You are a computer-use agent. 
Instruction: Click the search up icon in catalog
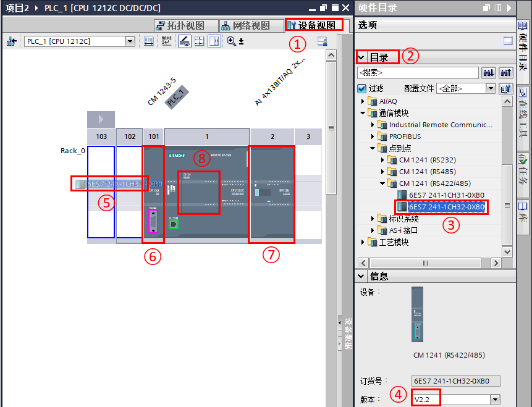(505, 73)
